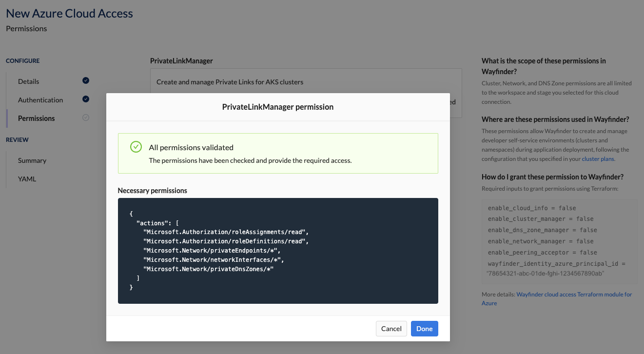Viewport: 644px width, 354px height.
Task: Click "All permissions validated" message
Action: [x=191, y=147]
